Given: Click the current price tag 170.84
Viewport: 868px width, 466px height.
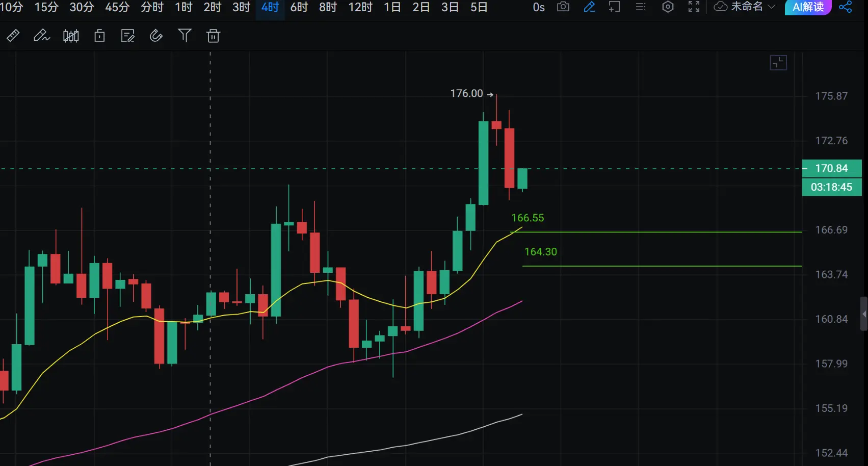Looking at the screenshot, I should 832,168.
